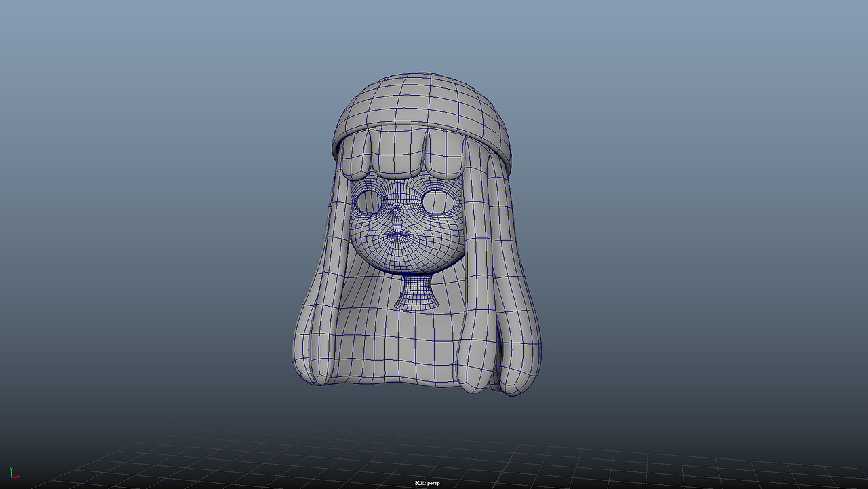The width and height of the screenshot is (868, 489).
Task: Click the XYZ axis orientation gizmo
Action: pyautogui.click(x=14, y=473)
